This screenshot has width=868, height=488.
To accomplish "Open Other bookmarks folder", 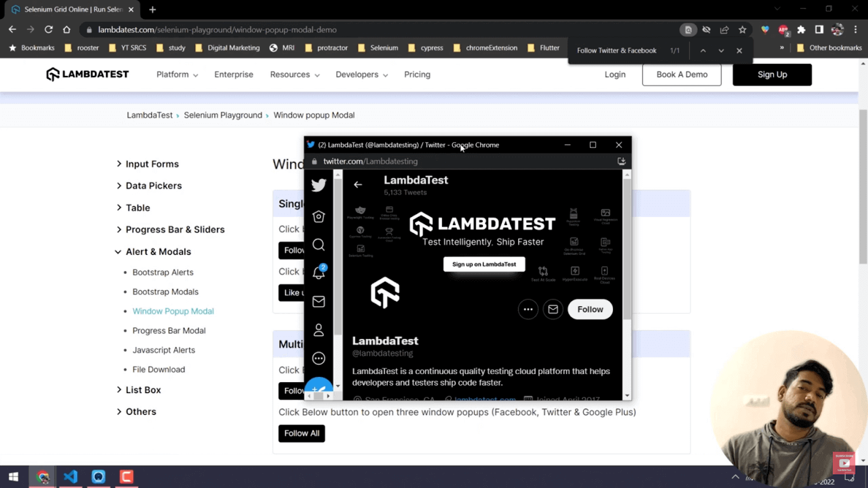I will pos(829,48).
